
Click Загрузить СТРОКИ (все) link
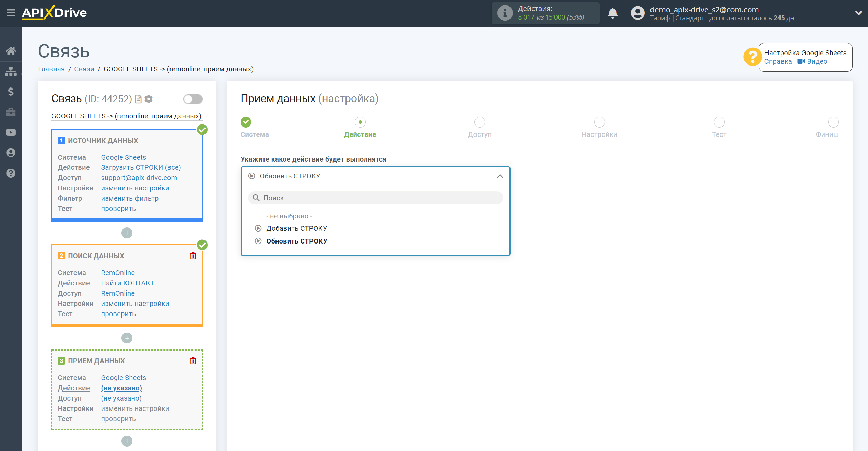pos(141,167)
